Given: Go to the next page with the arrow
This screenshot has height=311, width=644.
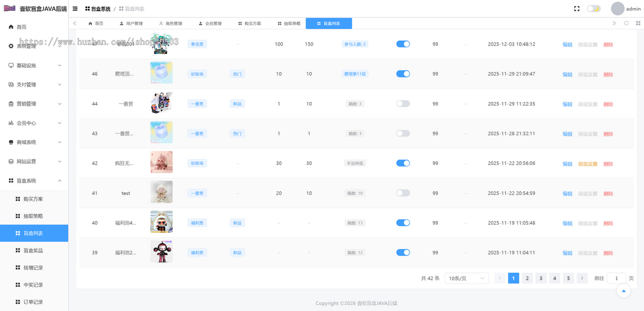Looking at the screenshot, I should coord(582,278).
